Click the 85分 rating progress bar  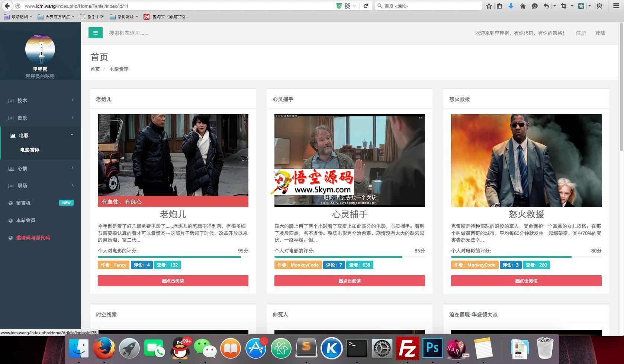click(x=350, y=257)
